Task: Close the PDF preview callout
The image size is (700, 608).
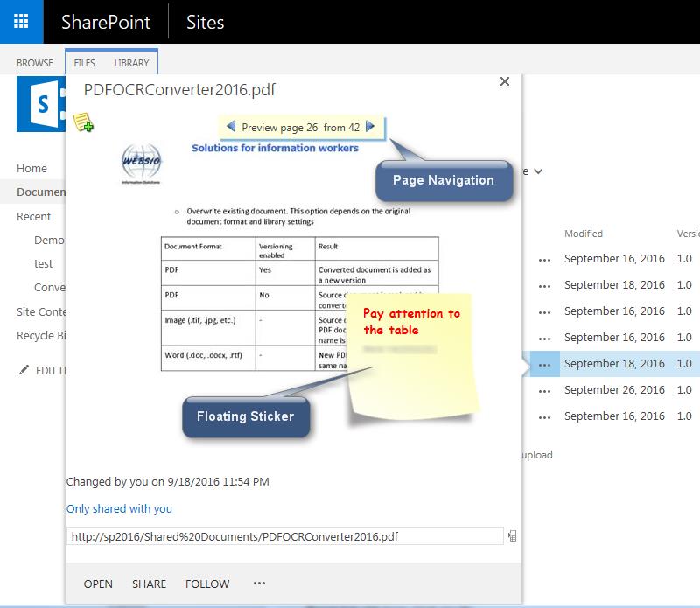Action: click(504, 81)
